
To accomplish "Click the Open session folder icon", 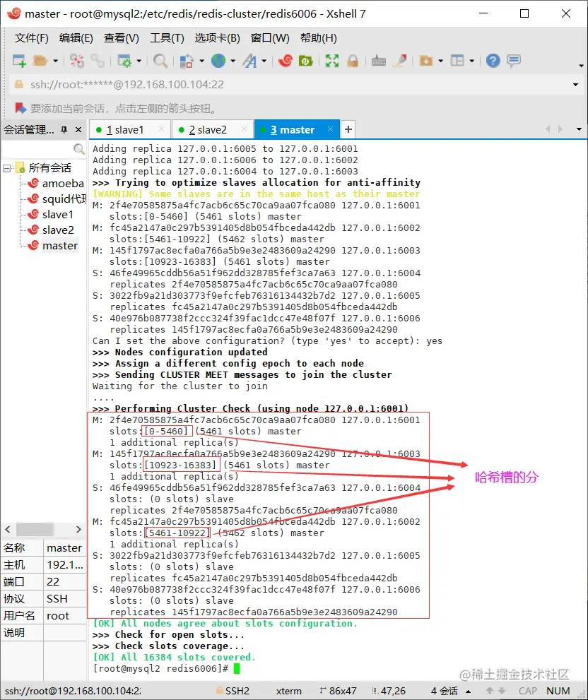I will coord(40,61).
